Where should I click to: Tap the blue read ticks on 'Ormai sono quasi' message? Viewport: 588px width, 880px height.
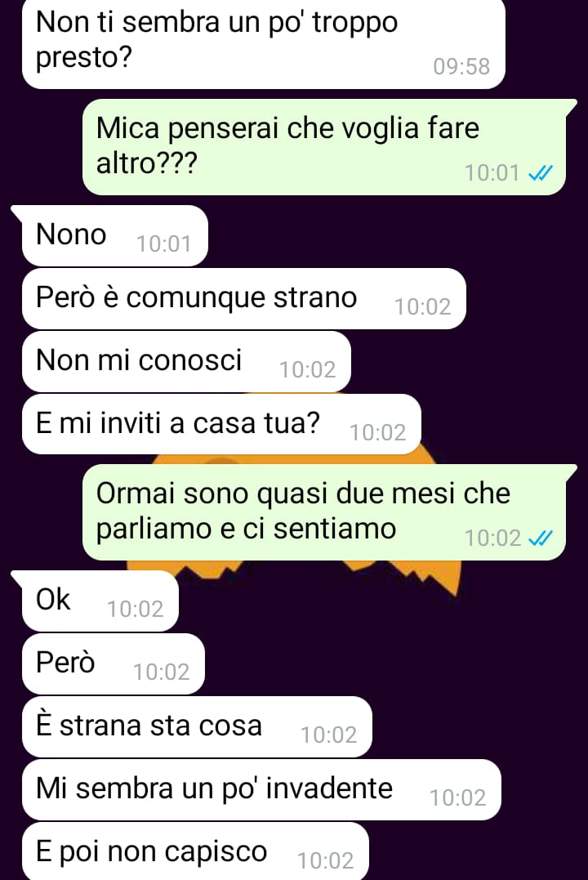541,538
